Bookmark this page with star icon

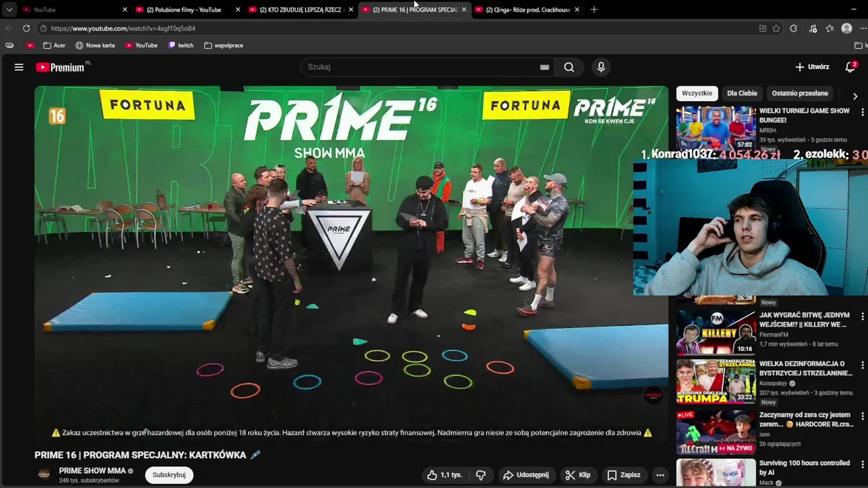[x=776, y=28]
